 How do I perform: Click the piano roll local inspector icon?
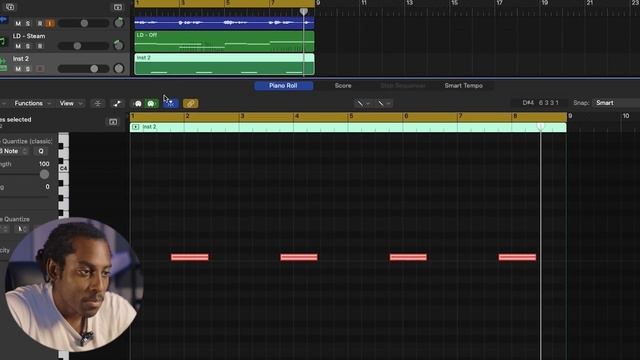pyautogui.click(x=113, y=122)
